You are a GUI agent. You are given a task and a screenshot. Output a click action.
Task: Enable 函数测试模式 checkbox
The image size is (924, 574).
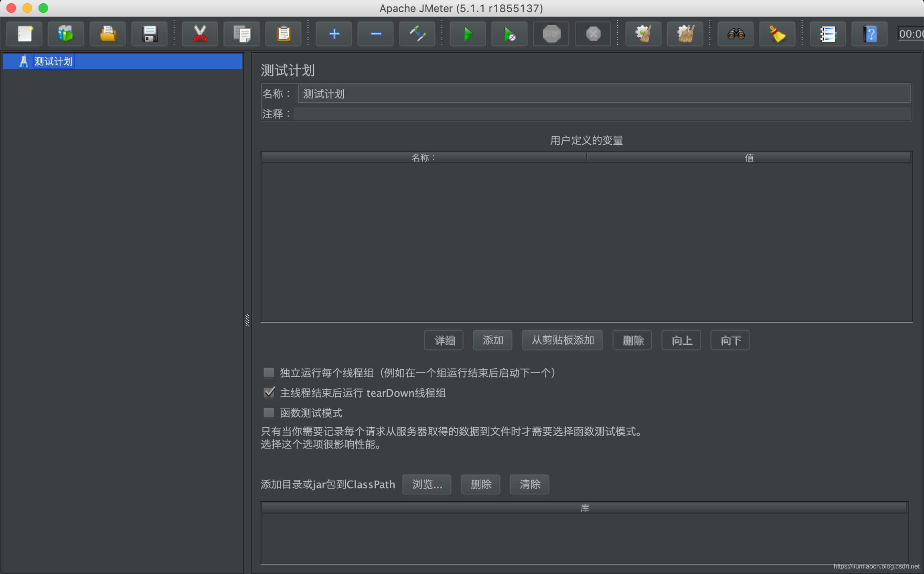tap(269, 413)
